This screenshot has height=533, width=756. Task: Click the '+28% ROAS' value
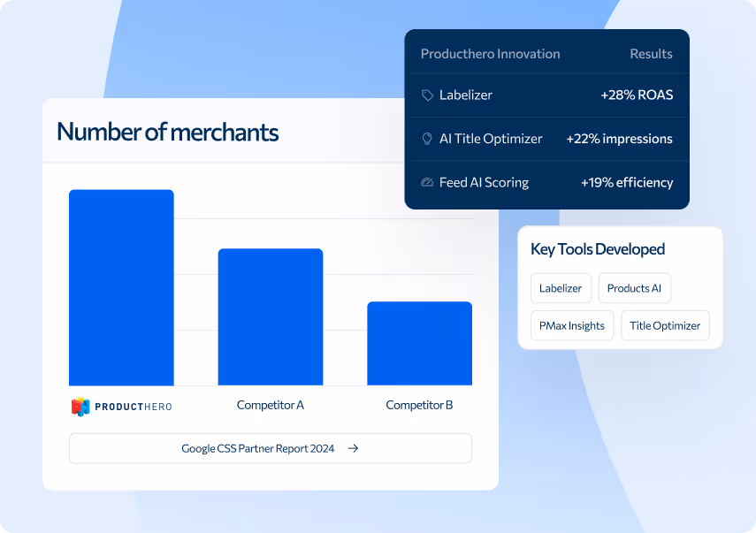point(637,95)
